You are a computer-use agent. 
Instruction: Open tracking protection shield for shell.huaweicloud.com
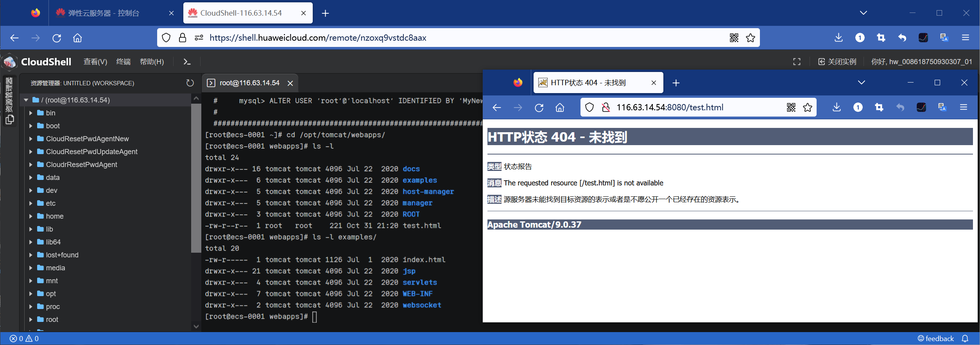(166, 38)
